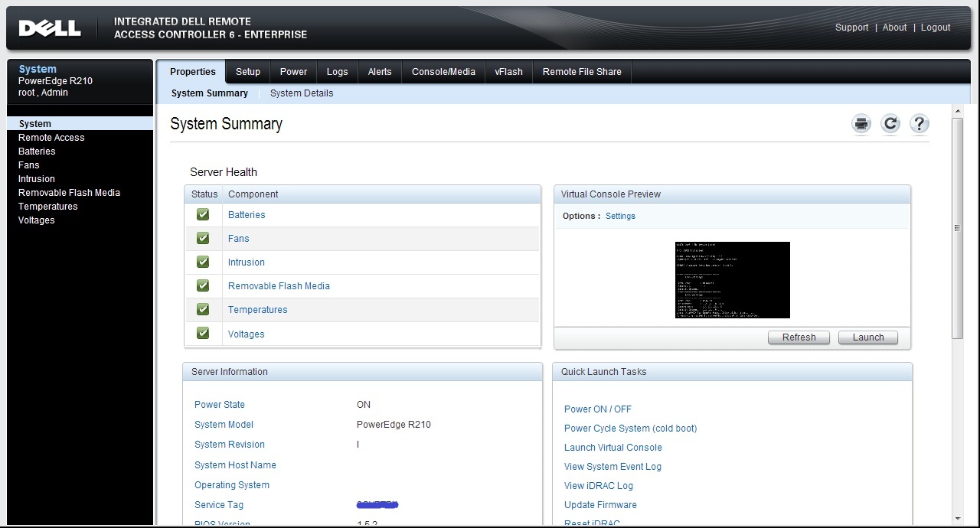The image size is (980, 528).
Task: Switch to the Setup tab
Action: pos(248,72)
